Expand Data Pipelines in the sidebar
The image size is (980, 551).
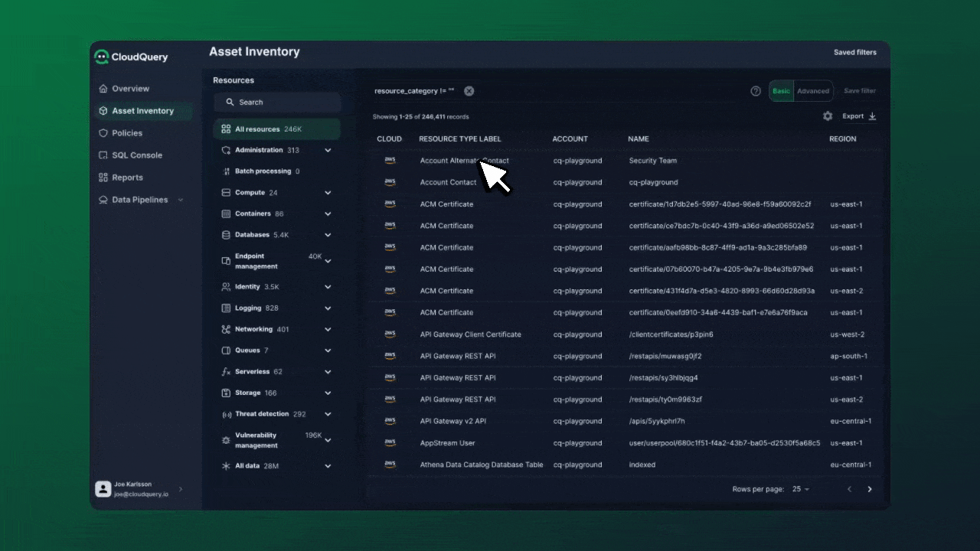pyautogui.click(x=181, y=200)
